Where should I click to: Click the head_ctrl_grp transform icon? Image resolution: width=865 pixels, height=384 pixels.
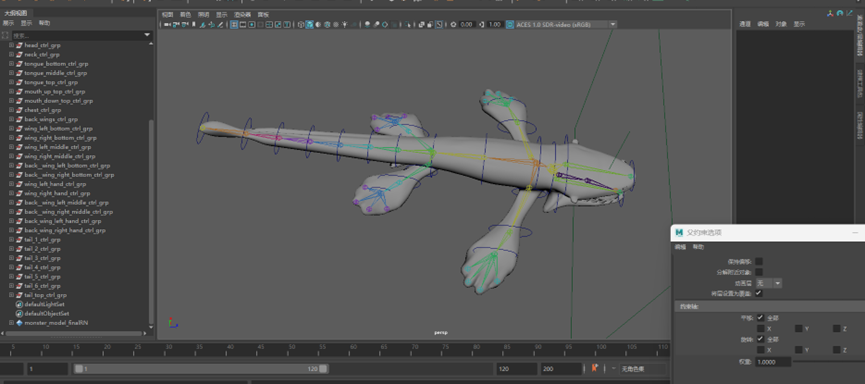[x=19, y=45]
